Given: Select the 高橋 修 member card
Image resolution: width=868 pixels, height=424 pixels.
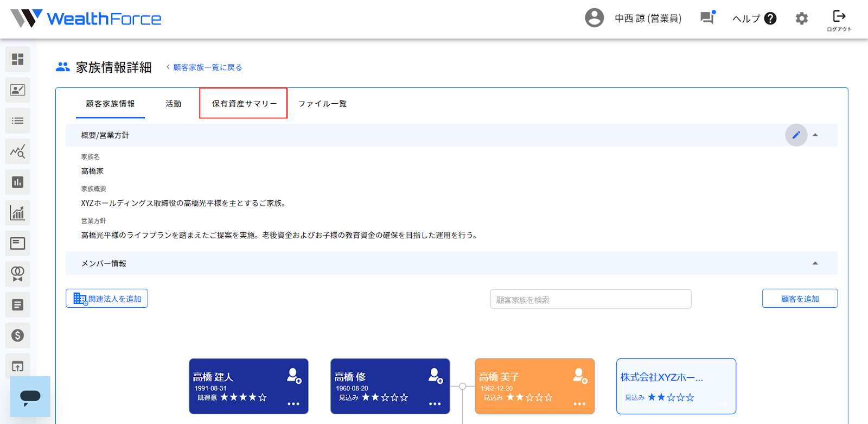Looking at the screenshot, I should coord(390,386).
